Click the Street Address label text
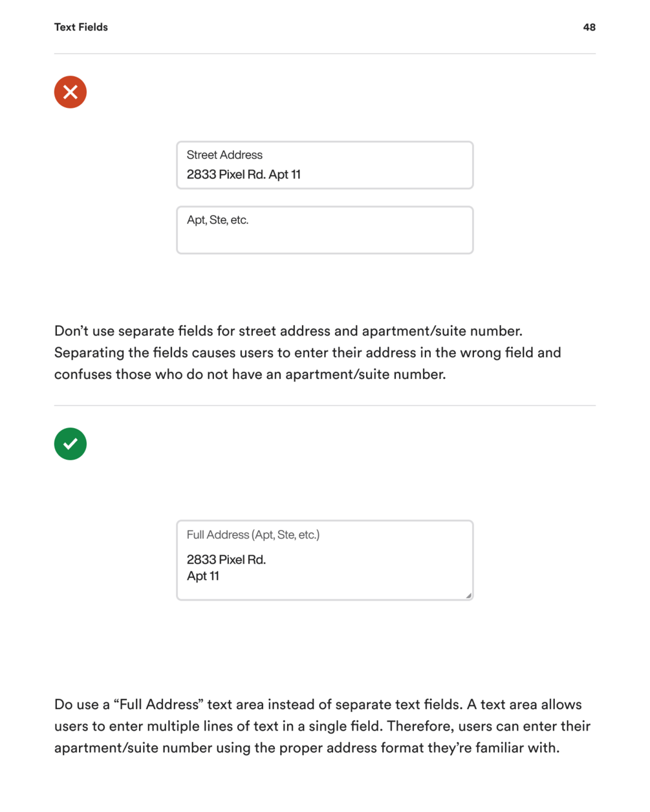 pyautogui.click(x=224, y=155)
